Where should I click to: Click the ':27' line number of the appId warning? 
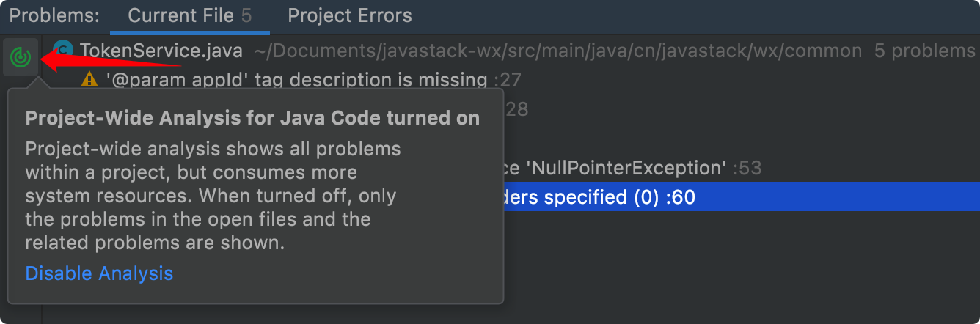click(x=506, y=79)
